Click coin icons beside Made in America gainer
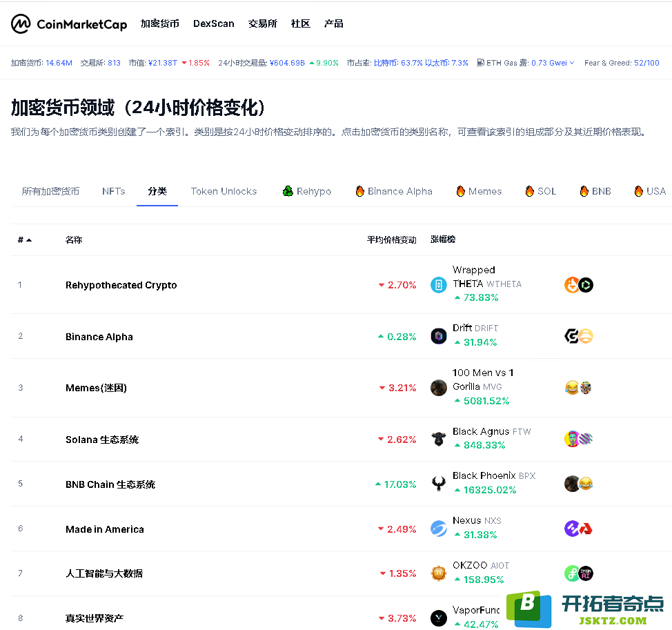 [x=579, y=529]
